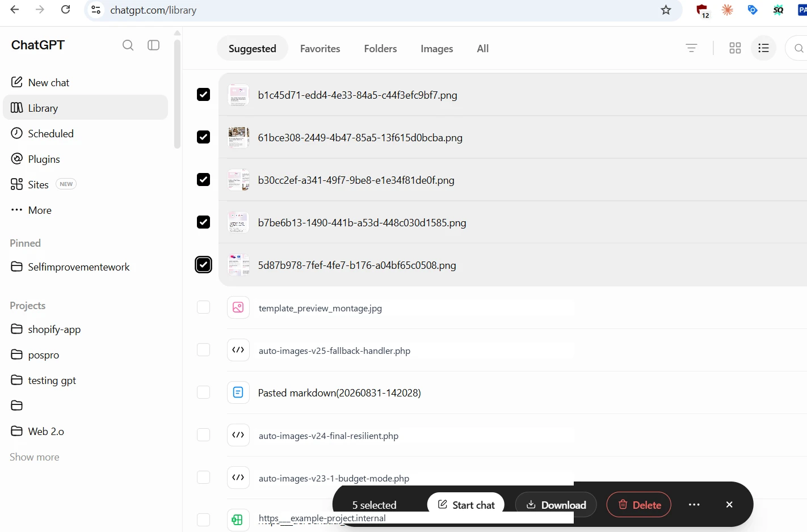Check template_preview_montage.jpg checkbox

coord(203,307)
